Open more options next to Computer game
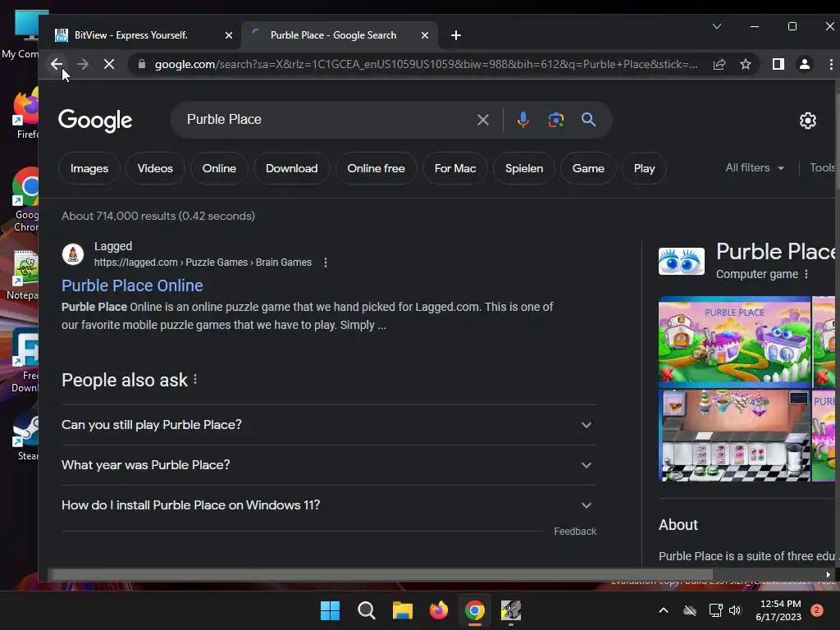This screenshot has height=630, width=840. tap(806, 274)
